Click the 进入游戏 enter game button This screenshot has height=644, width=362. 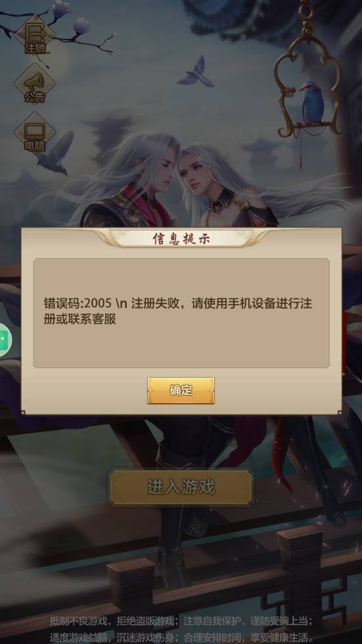pyautogui.click(x=181, y=487)
